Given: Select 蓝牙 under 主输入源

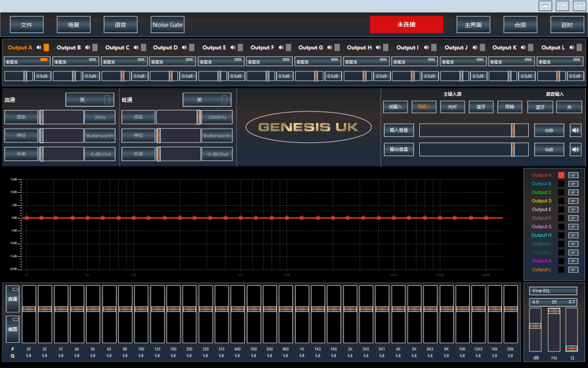Looking at the screenshot, I should [x=481, y=107].
